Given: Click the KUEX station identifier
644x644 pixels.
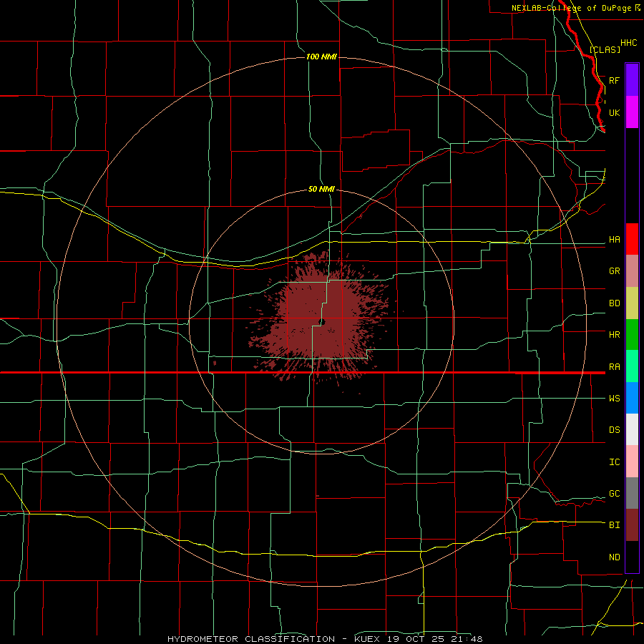Looking at the screenshot, I should 368,639.
